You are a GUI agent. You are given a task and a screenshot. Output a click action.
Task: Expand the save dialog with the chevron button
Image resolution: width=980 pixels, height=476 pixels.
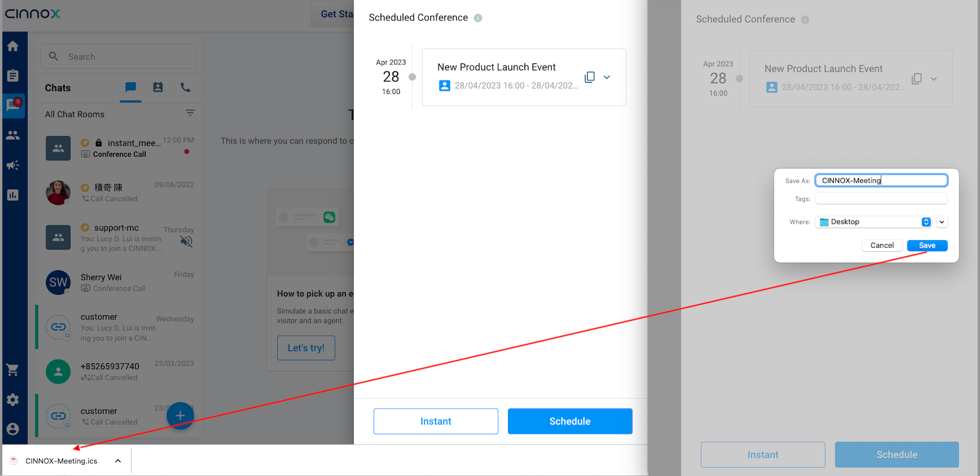(x=942, y=222)
